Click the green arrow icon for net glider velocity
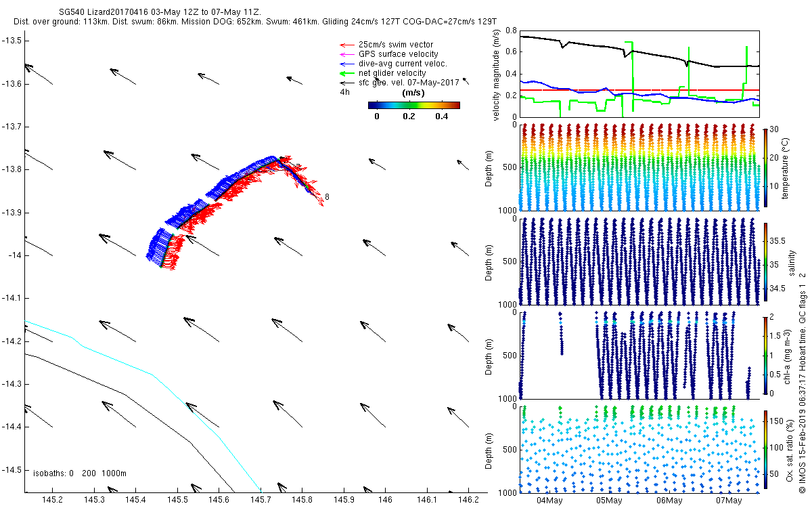This screenshot has height=508, width=812. [x=346, y=74]
